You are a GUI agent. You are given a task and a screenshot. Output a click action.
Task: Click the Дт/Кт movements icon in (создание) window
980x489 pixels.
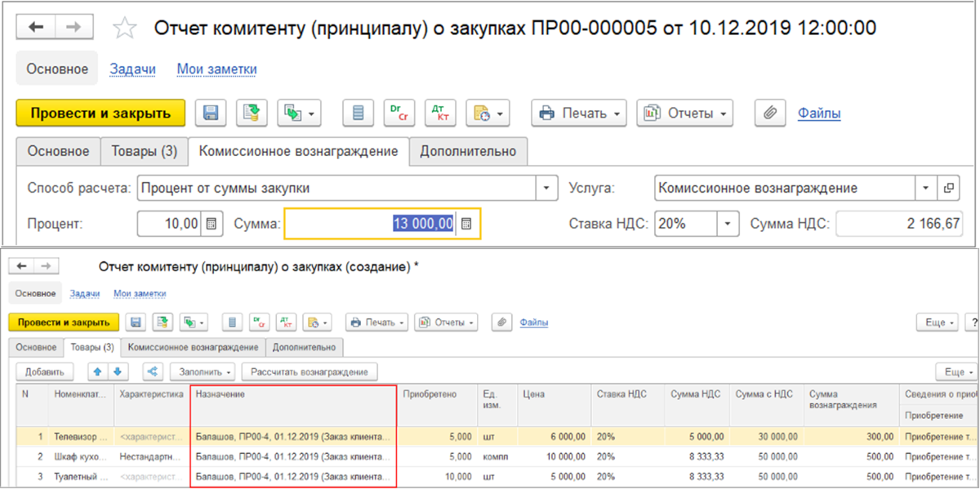click(286, 322)
